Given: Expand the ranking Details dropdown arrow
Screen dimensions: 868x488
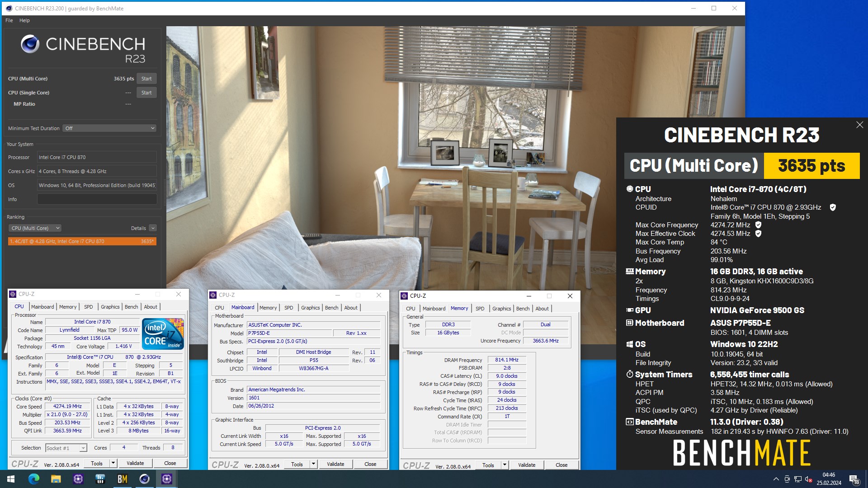Looking at the screenshot, I should click(153, 228).
